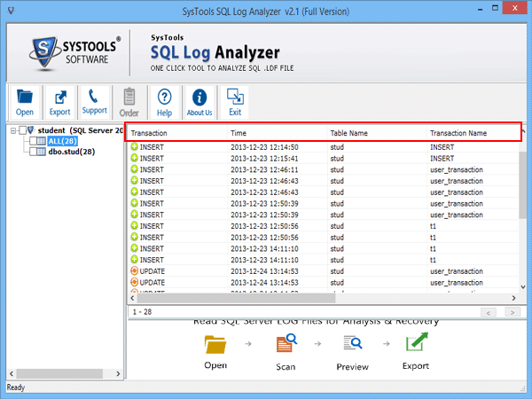532x399 pixels.
Task: Click down arrow of grid vertical scrollbar
Action: 523,287
